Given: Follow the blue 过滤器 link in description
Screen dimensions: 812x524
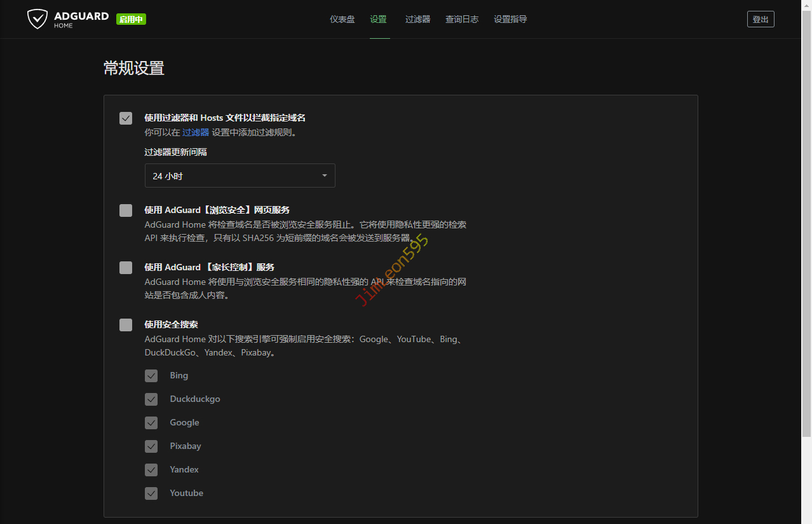Looking at the screenshot, I should coord(196,132).
